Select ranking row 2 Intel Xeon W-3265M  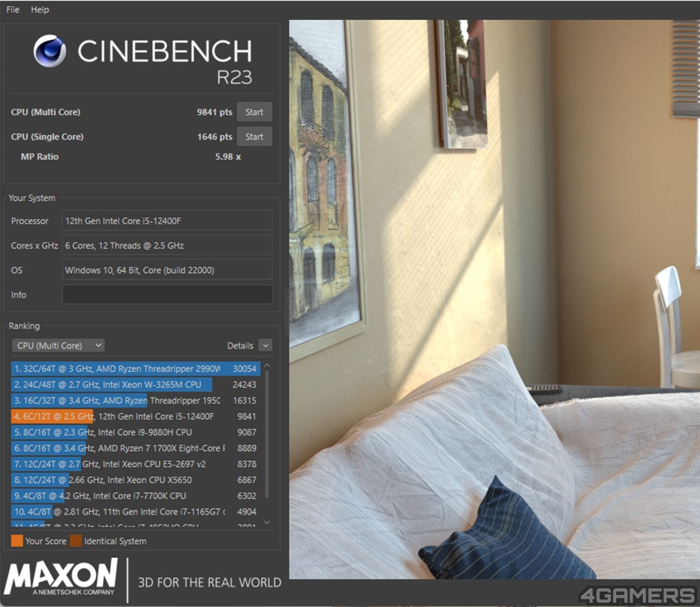click(135, 384)
